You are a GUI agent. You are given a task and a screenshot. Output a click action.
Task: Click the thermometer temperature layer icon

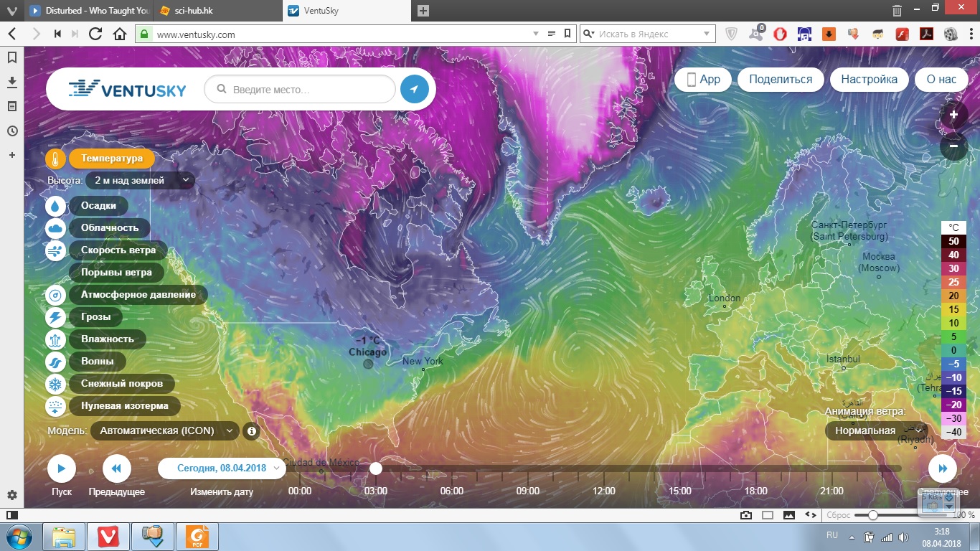pyautogui.click(x=55, y=159)
